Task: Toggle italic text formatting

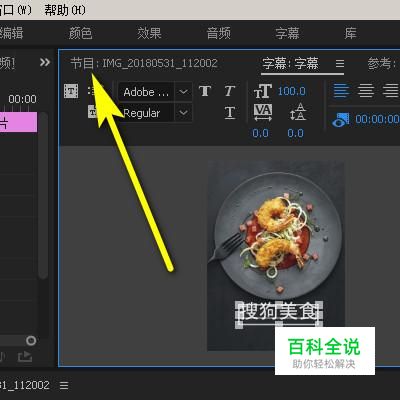Action: tap(229, 91)
